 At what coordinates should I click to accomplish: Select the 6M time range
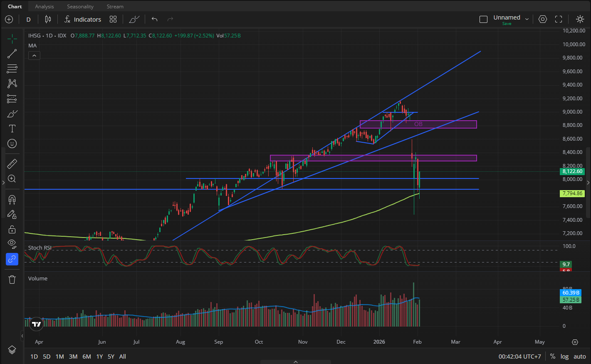tap(87, 357)
